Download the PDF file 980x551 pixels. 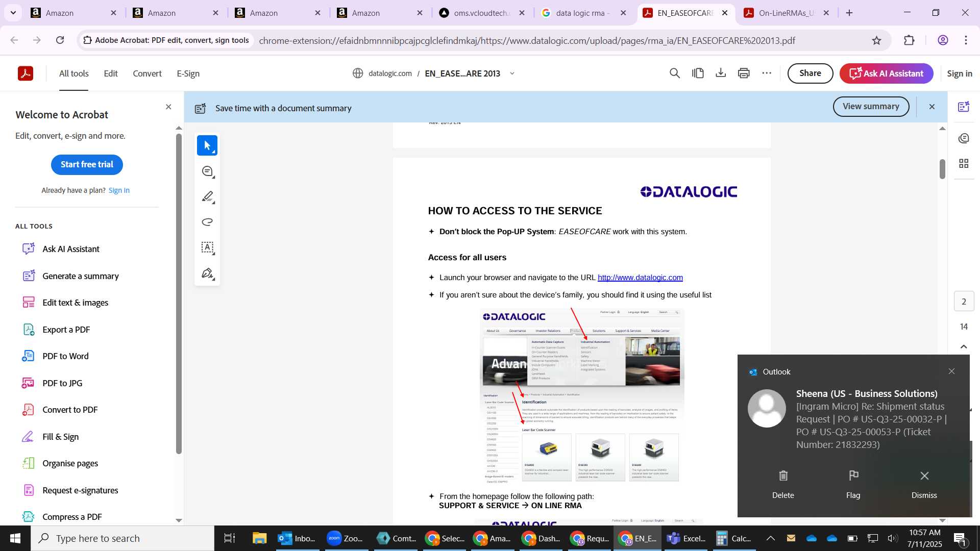tap(721, 73)
